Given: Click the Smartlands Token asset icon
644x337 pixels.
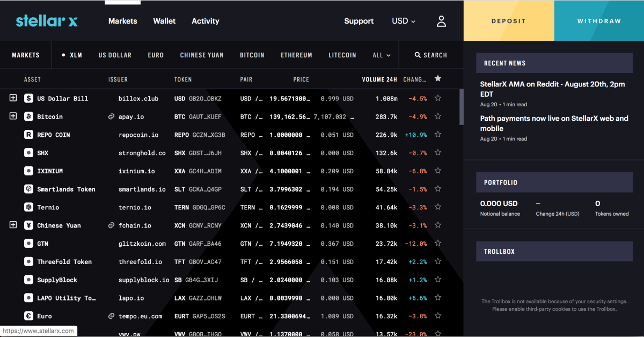Looking at the screenshot, I should (x=28, y=189).
